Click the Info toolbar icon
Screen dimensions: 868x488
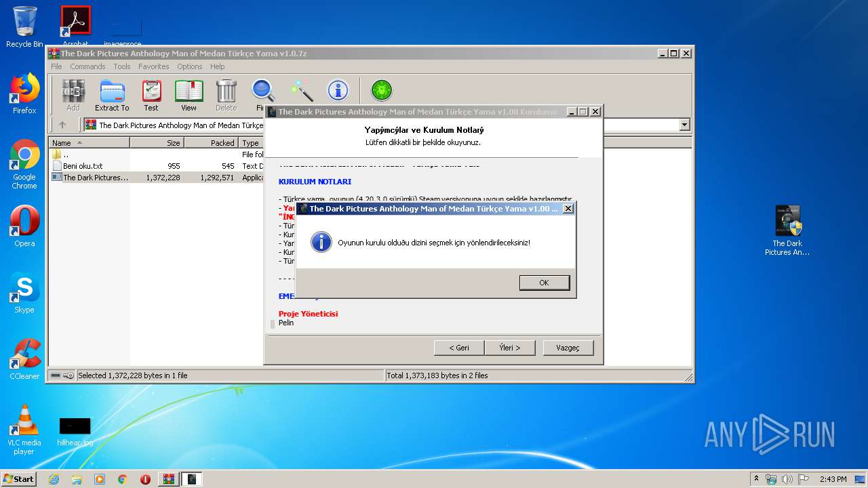(338, 91)
